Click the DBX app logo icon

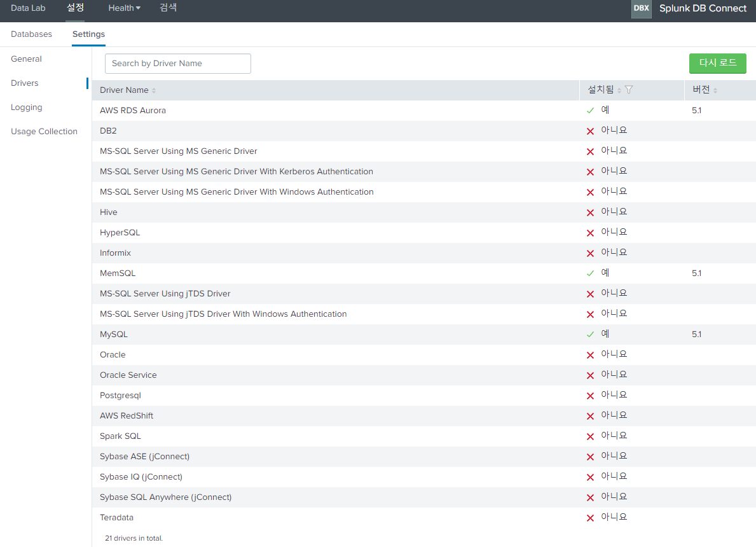tap(642, 8)
